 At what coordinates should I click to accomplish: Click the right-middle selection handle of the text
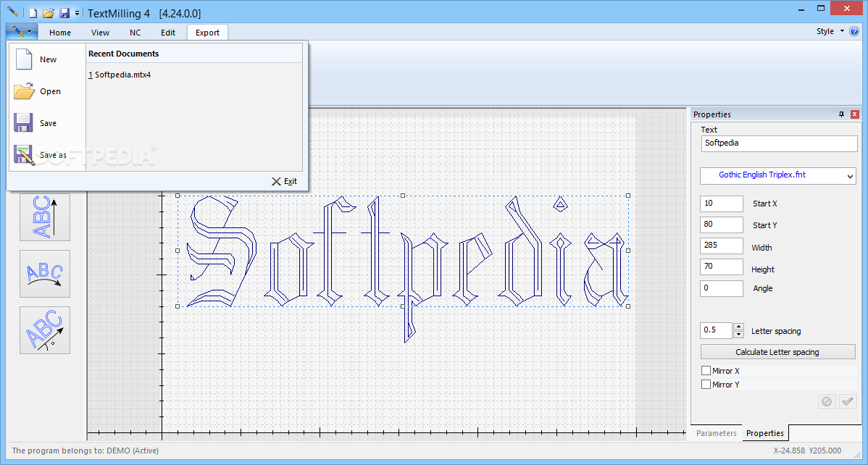627,251
